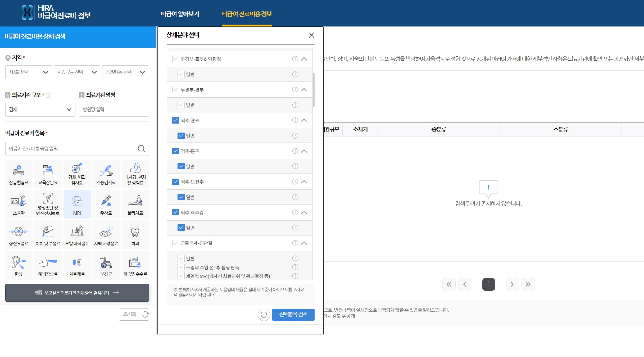Uncheck the 일반 checkbox under 척추-척추강
Image resolution: width=644 pixels, height=357 pixels.
point(181,228)
